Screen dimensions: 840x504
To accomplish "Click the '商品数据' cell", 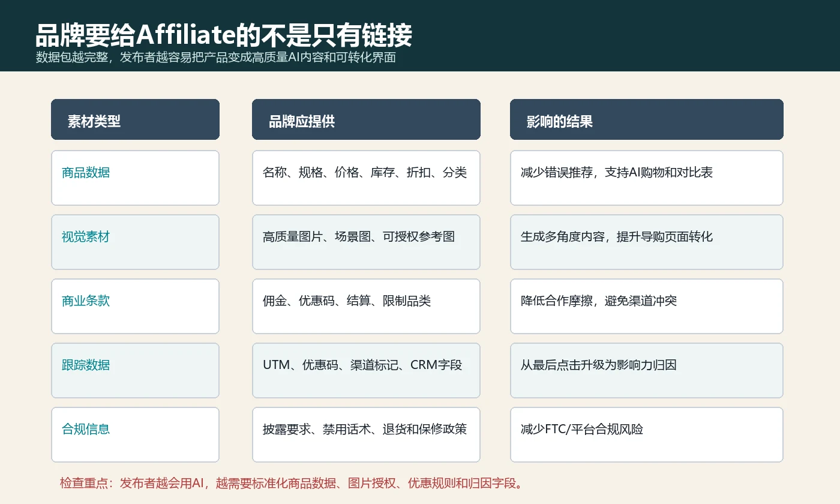I will click(x=135, y=178).
